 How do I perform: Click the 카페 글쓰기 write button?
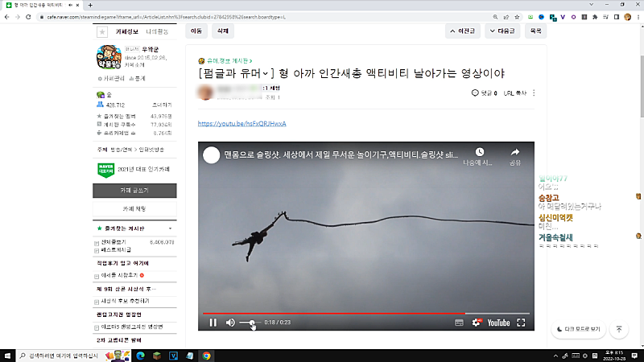click(134, 191)
